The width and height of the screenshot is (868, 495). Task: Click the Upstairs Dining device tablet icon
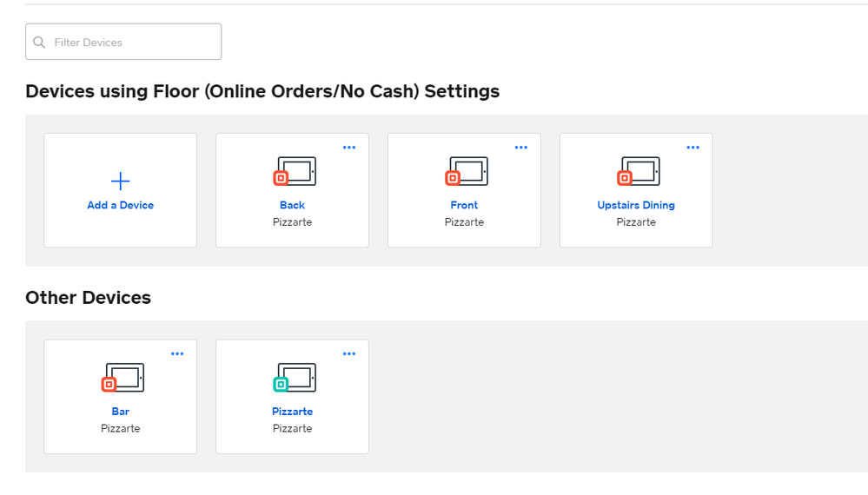pyautogui.click(x=639, y=171)
